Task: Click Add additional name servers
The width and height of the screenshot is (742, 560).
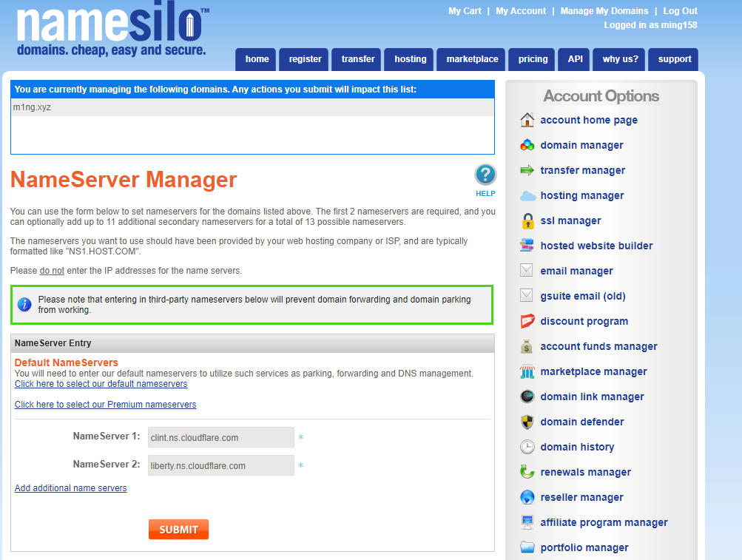Action: tap(70, 488)
